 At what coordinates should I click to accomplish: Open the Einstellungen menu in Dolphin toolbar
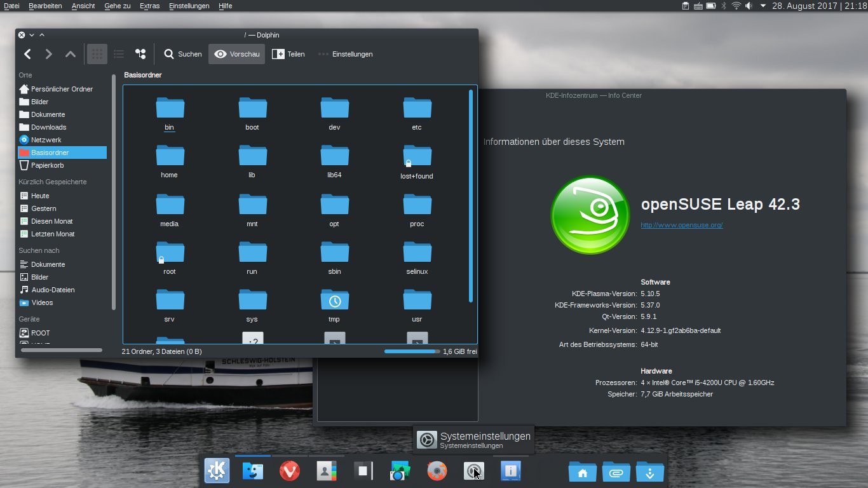point(346,54)
